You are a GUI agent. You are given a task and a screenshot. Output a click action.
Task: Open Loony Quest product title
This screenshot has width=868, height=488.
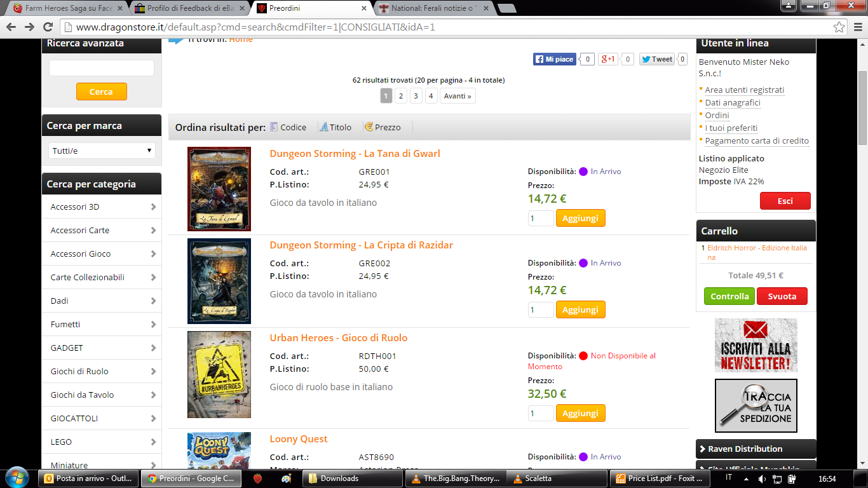(x=299, y=439)
